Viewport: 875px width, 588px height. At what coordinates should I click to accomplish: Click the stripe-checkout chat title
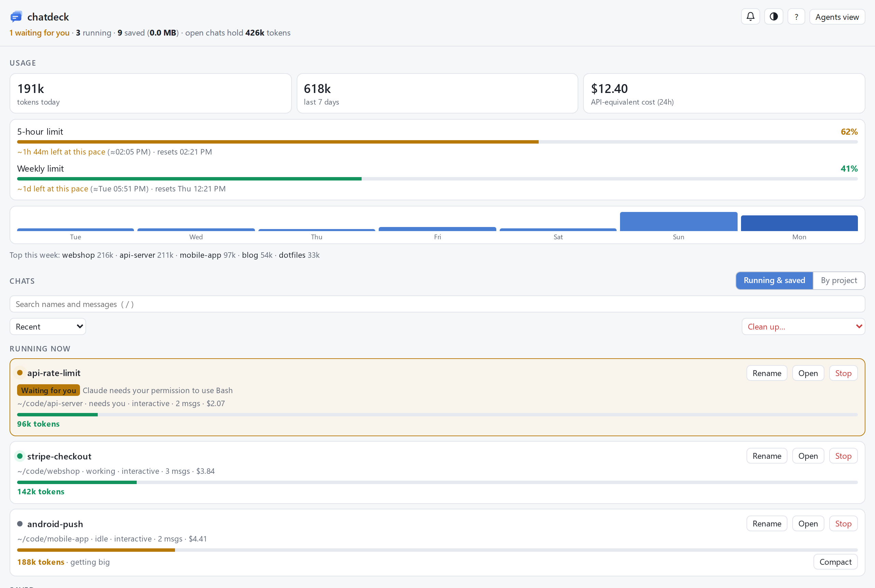59,456
